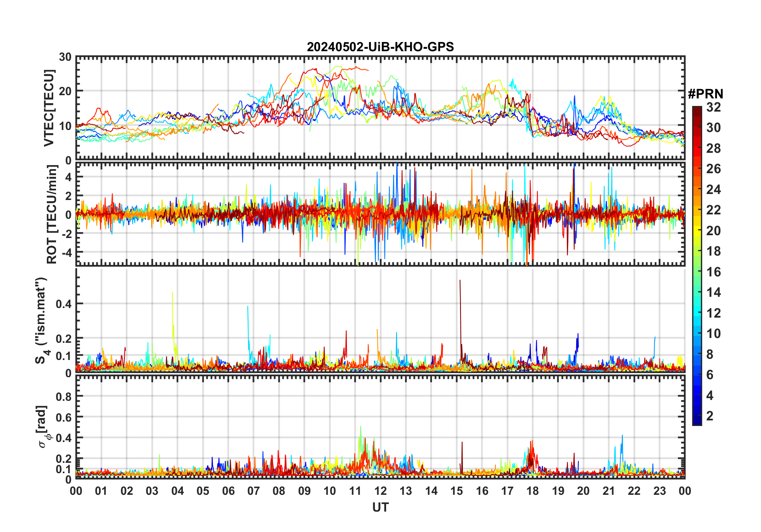The width and height of the screenshot is (761, 532).
Task: Click the x-axis hour tick label 15
Action: tap(457, 491)
